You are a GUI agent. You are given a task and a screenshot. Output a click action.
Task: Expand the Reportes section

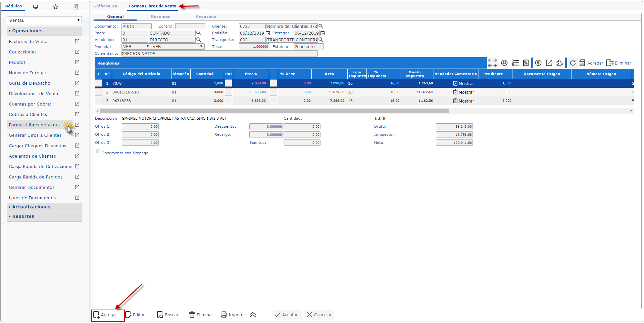pyautogui.click(x=23, y=216)
